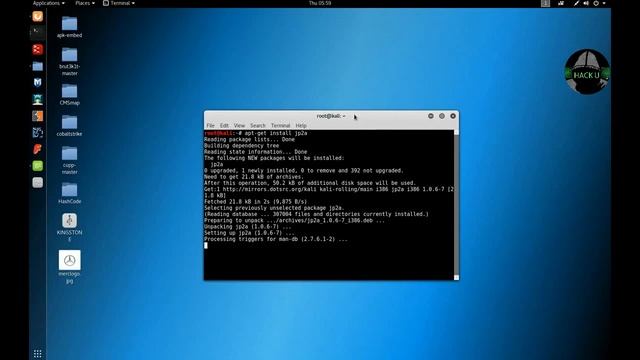Screen dimensions: 640x360
Task: Open the clock showing Thu 05:59
Action: point(320,3)
